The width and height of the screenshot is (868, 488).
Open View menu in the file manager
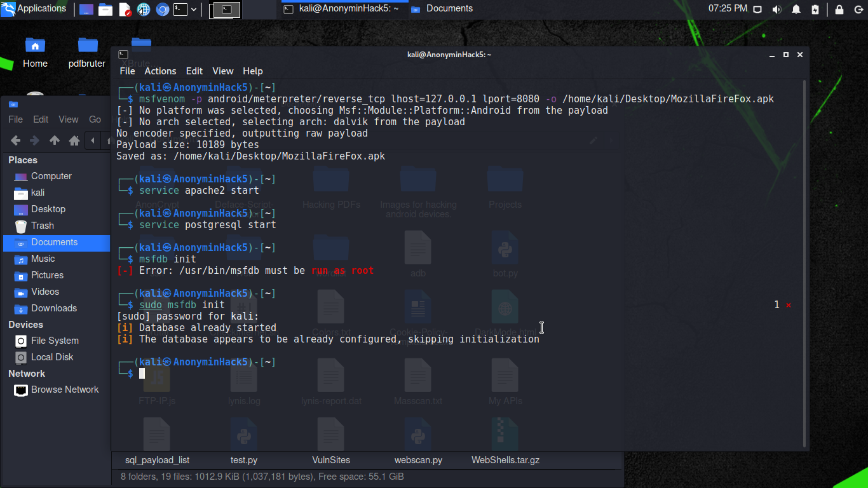click(x=69, y=119)
